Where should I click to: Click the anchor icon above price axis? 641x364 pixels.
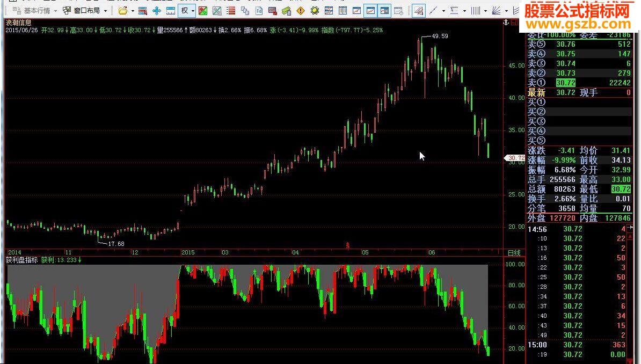[506, 22]
